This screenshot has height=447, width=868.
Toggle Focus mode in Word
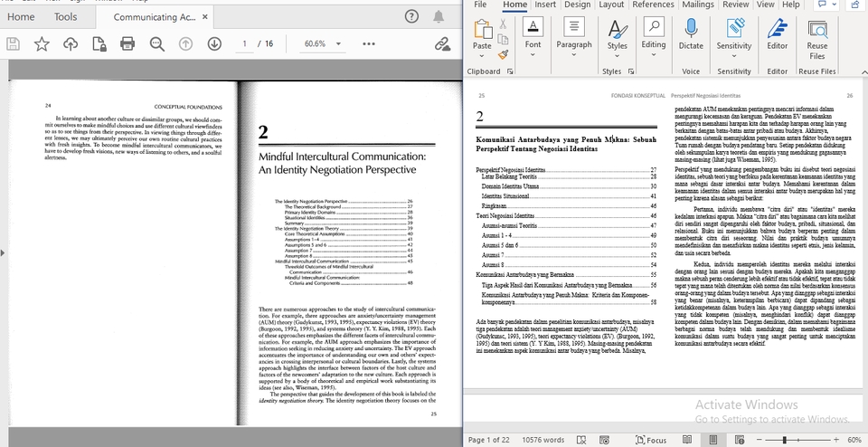point(651,440)
